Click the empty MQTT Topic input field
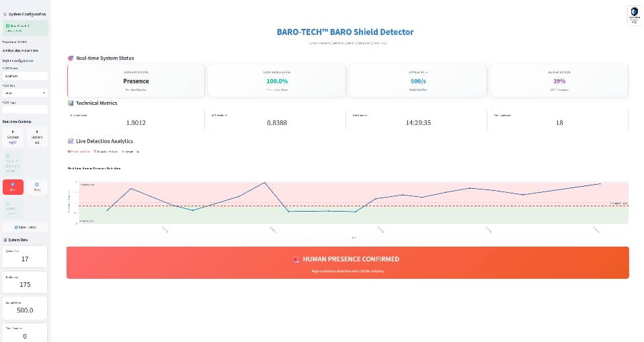The image size is (644, 342). (24, 110)
